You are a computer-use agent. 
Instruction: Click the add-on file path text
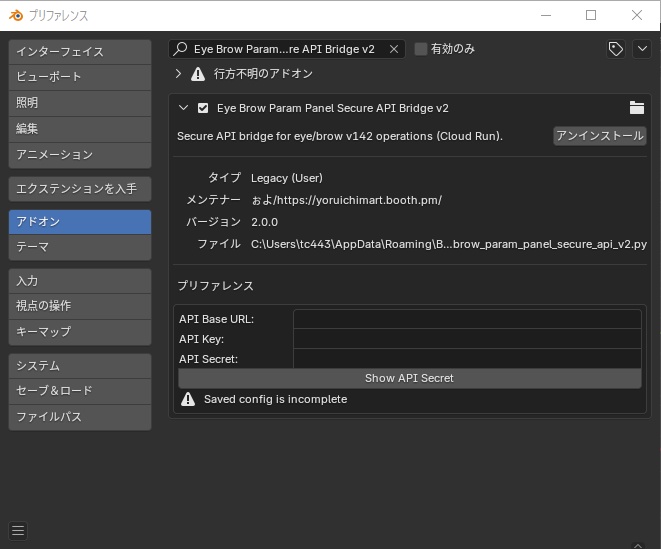point(449,244)
